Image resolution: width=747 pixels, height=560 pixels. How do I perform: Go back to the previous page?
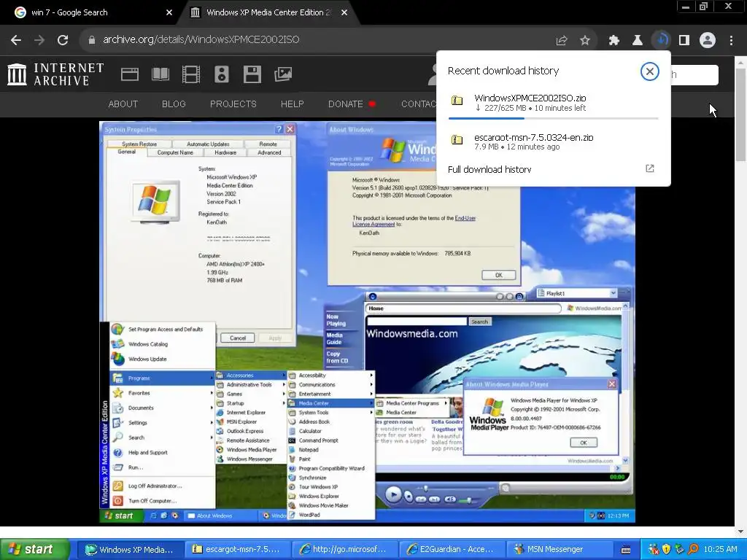[x=16, y=40]
